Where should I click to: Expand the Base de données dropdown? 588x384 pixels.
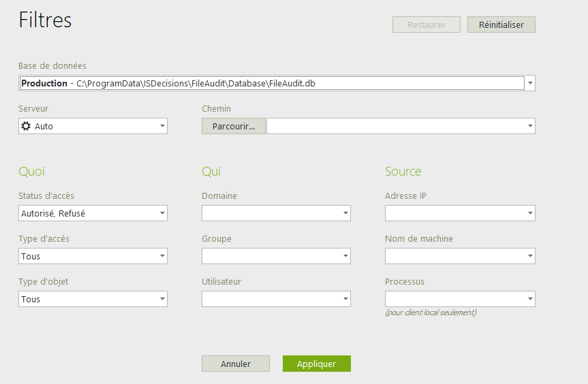pos(530,83)
